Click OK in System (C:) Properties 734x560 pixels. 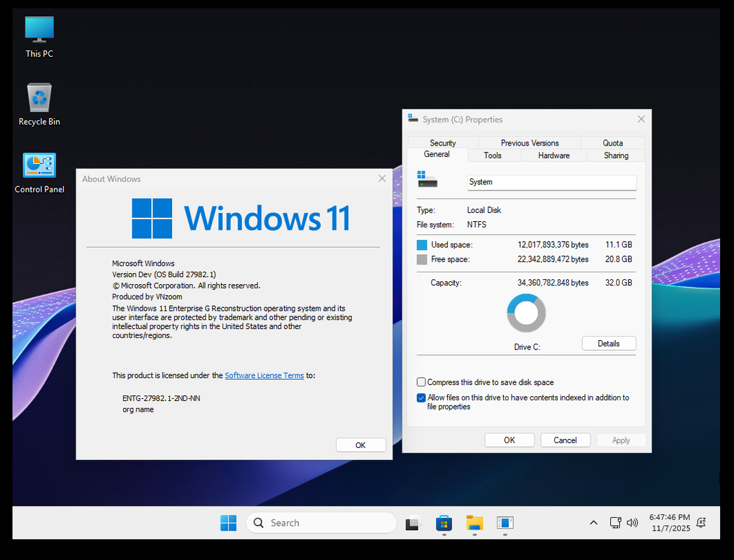point(509,440)
